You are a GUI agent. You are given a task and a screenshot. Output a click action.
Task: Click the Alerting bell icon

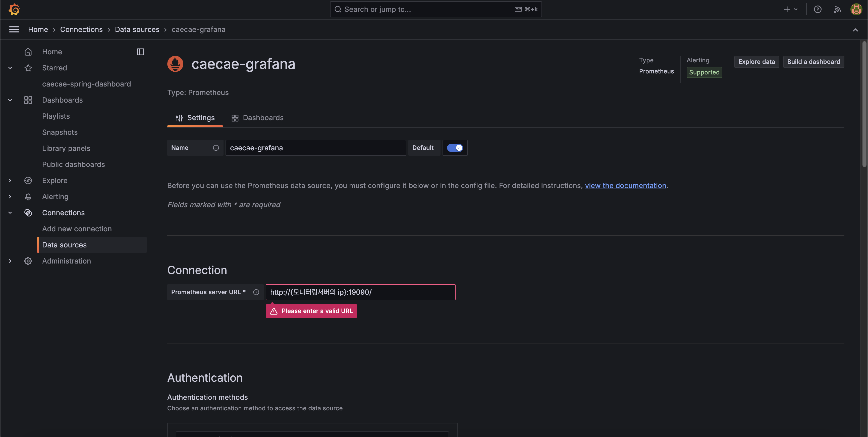28,196
